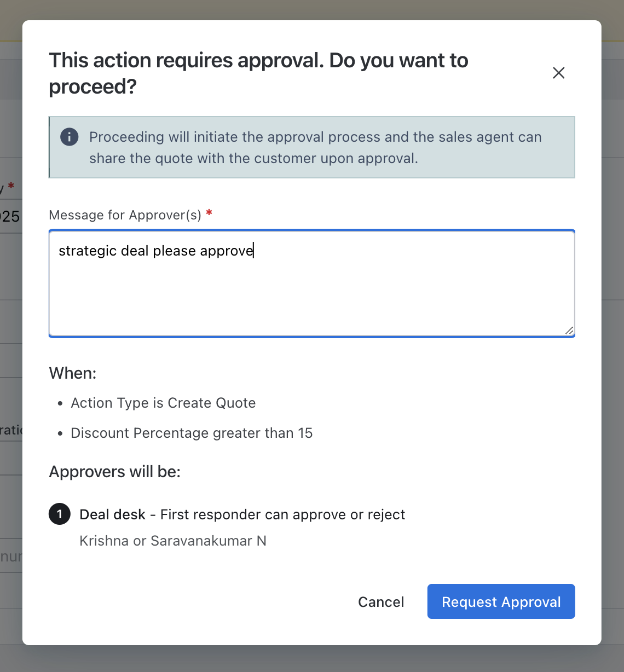
Task: Click the dialog title about requiring approval
Action: point(258,73)
